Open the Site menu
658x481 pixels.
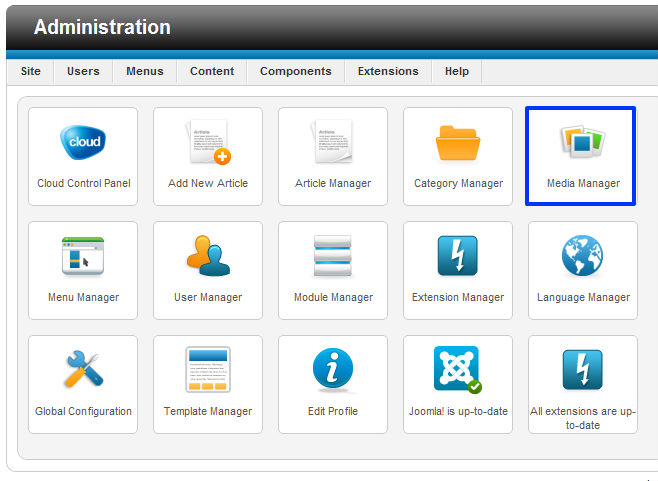pyautogui.click(x=31, y=72)
